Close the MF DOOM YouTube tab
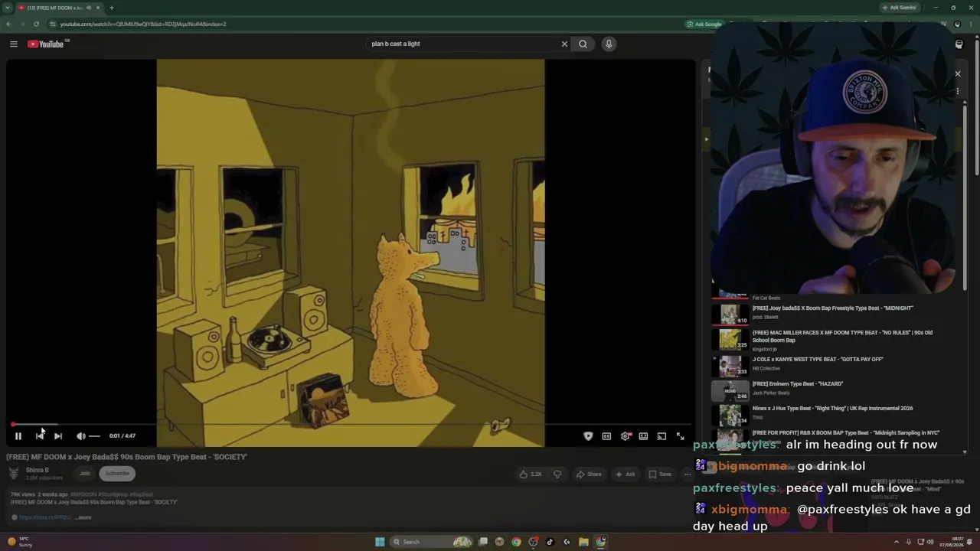The height and width of the screenshot is (551, 980). pos(97,8)
